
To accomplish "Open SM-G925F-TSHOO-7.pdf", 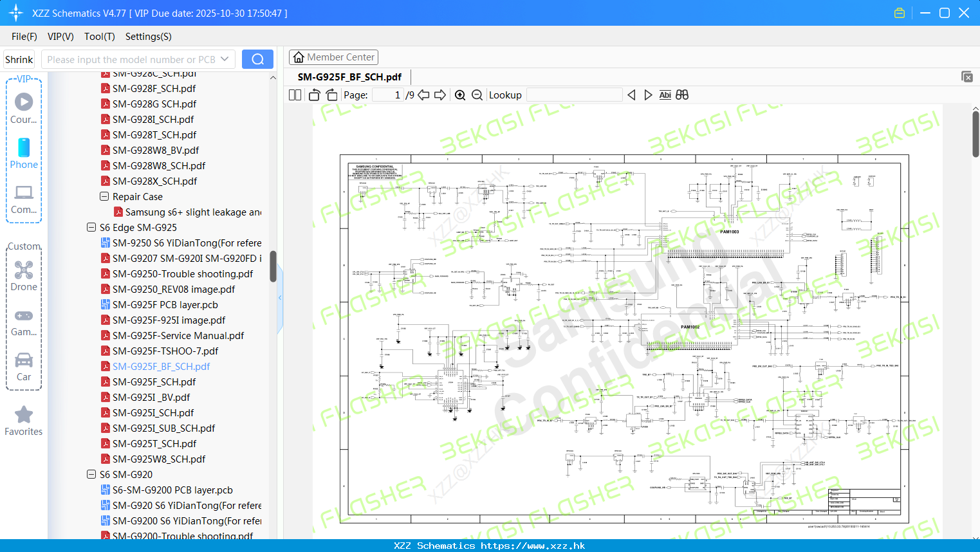I will [165, 351].
